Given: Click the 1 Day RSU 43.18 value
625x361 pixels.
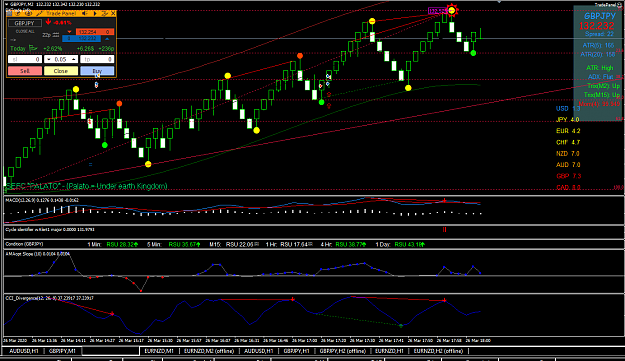Looking at the screenshot, I should click(410, 244).
